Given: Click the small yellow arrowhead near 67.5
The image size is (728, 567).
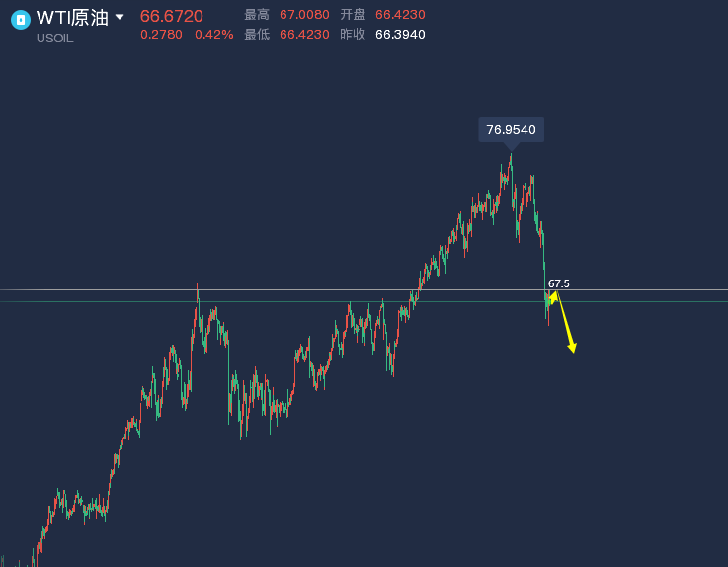Looking at the screenshot, I should [551, 295].
